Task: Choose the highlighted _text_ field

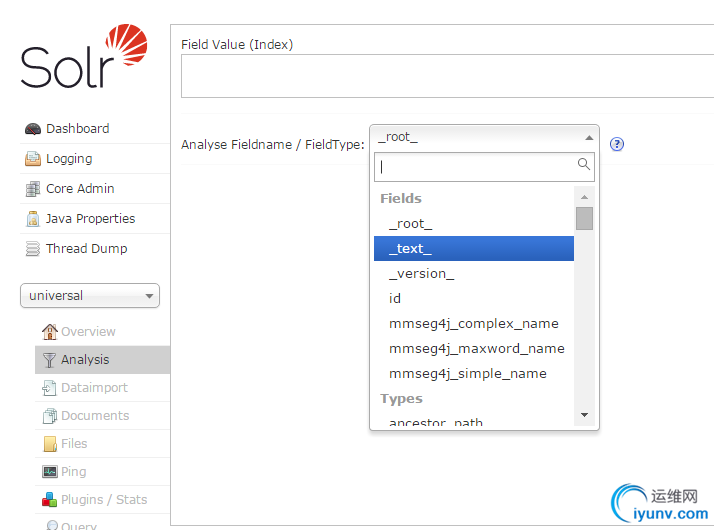Action: 474,249
